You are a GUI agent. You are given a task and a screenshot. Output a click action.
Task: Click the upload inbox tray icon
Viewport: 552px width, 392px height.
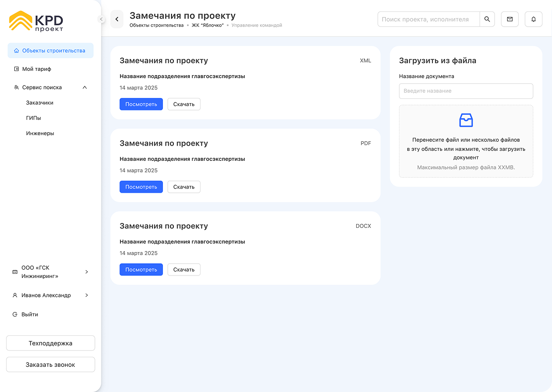tap(466, 120)
